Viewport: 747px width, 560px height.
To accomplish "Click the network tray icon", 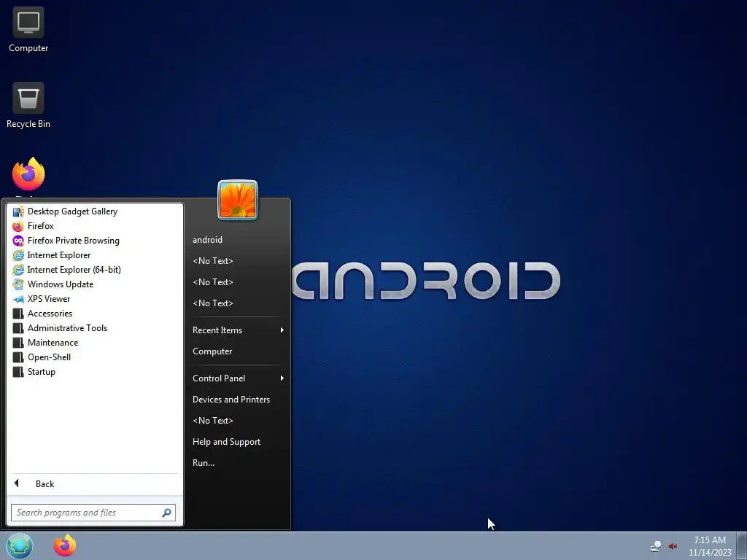I will [656, 546].
